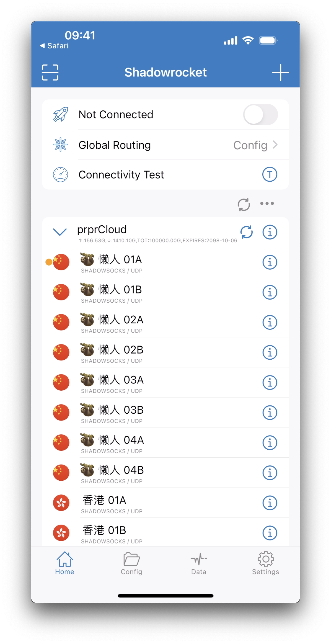Return to Safari via back link

point(54,46)
